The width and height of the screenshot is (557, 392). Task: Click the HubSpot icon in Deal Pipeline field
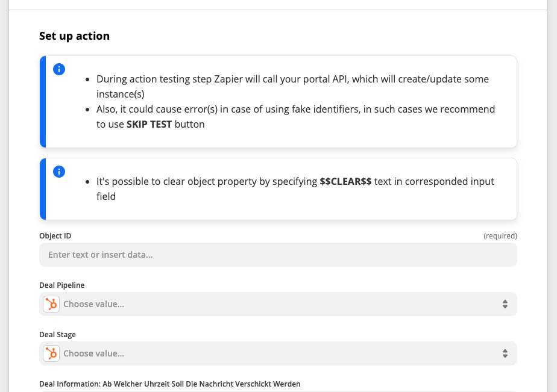51,304
